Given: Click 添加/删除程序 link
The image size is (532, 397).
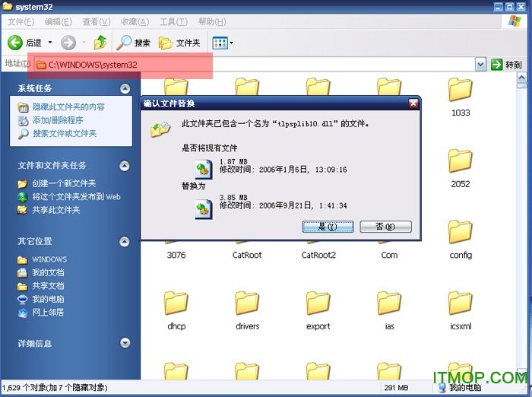Looking at the screenshot, I should 58,120.
